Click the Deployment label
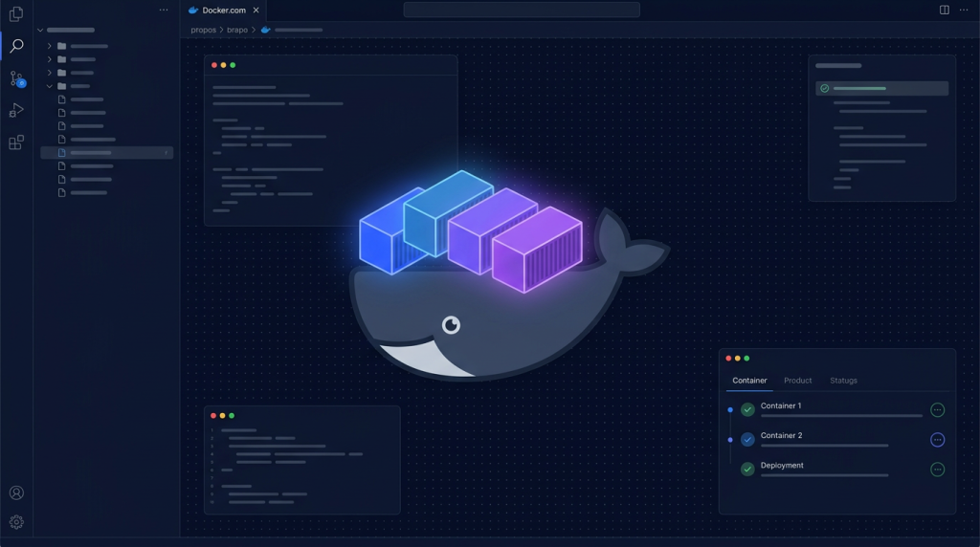Viewport: 980px width, 547px height. (782, 465)
